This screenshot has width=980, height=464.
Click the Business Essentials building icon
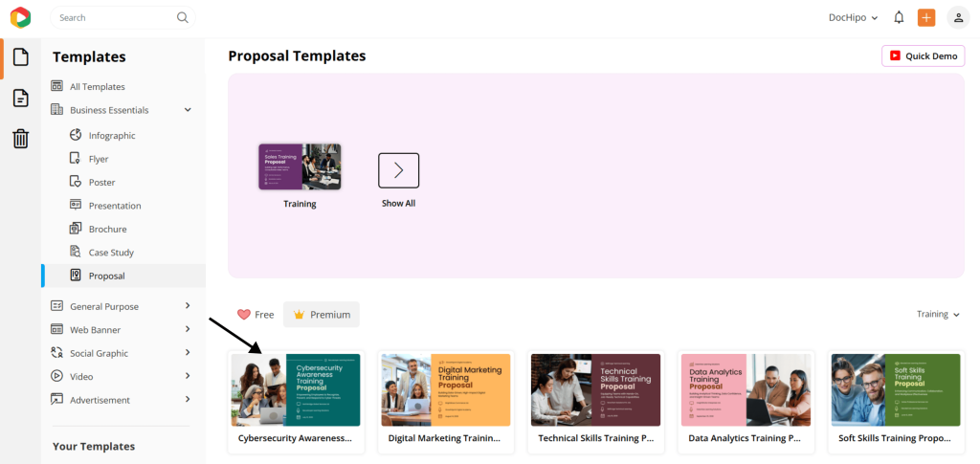click(x=56, y=110)
